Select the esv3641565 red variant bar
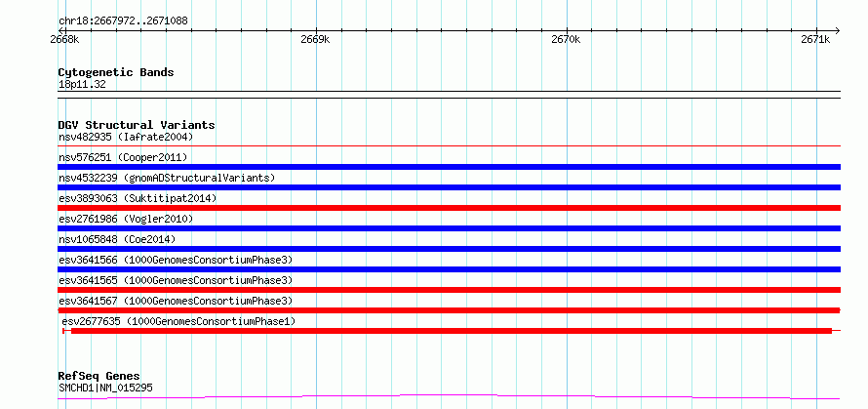This screenshot has height=409, width=868. coord(449,290)
